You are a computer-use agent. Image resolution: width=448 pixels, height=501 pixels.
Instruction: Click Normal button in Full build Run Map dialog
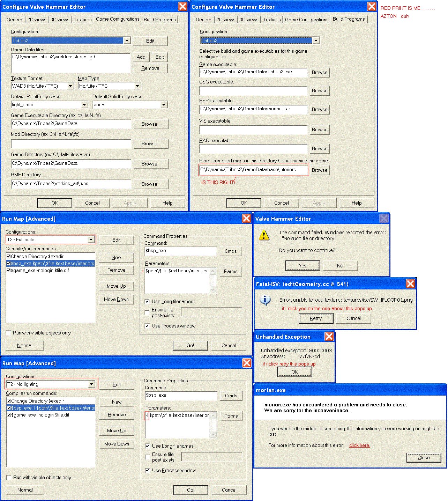[x=25, y=345]
